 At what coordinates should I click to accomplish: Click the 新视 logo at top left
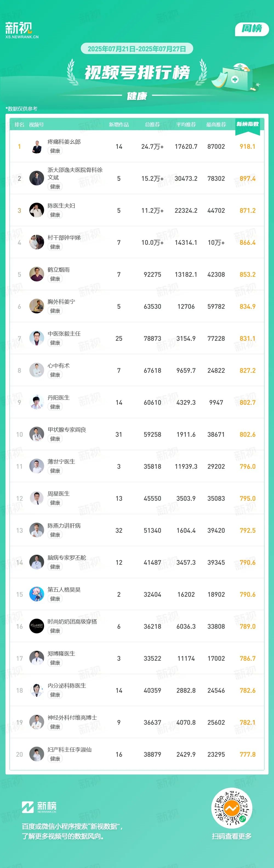coord(22,30)
